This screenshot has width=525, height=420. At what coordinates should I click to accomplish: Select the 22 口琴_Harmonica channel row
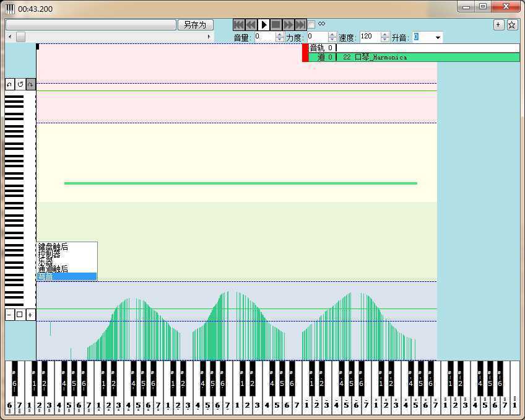pyautogui.click(x=415, y=57)
